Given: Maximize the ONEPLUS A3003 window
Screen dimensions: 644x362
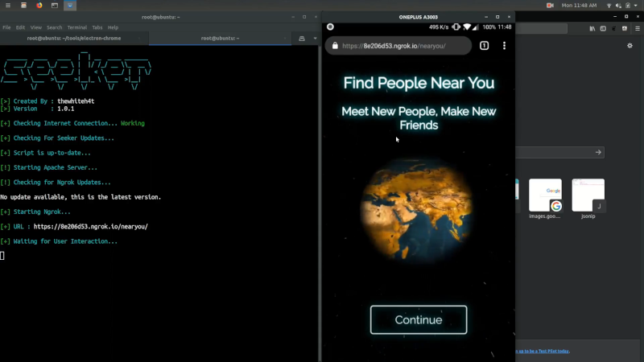Looking at the screenshot, I should [497, 17].
